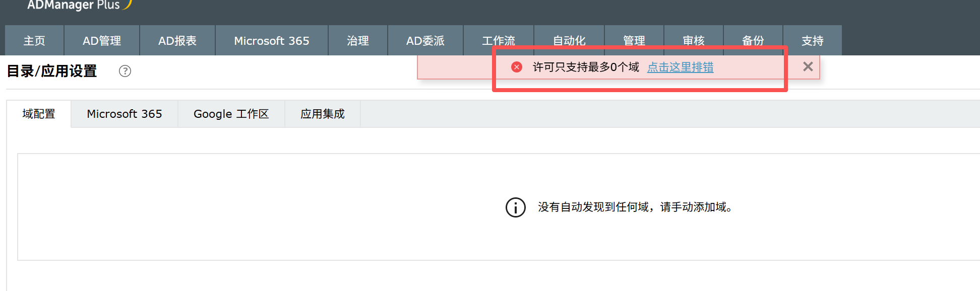Switch to the 工作流 menu
Image resolution: width=980 pixels, height=291 pixels.
[x=499, y=40]
